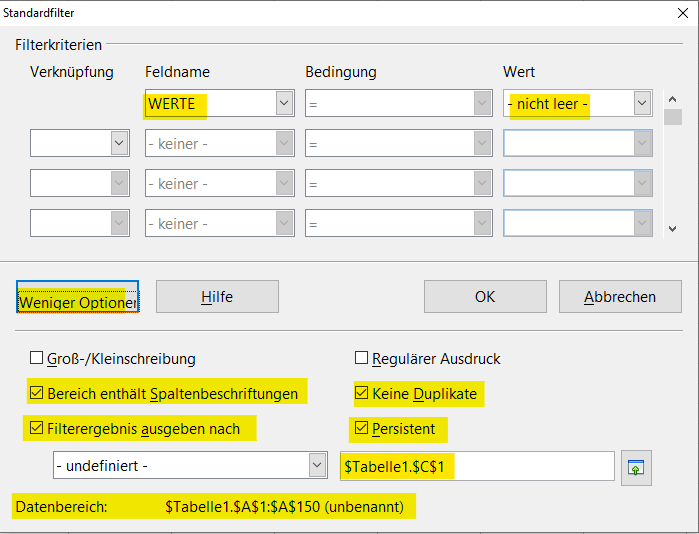Open the WERTE field name dropdown
This screenshot has height=534, width=699.
[x=284, y=103]
